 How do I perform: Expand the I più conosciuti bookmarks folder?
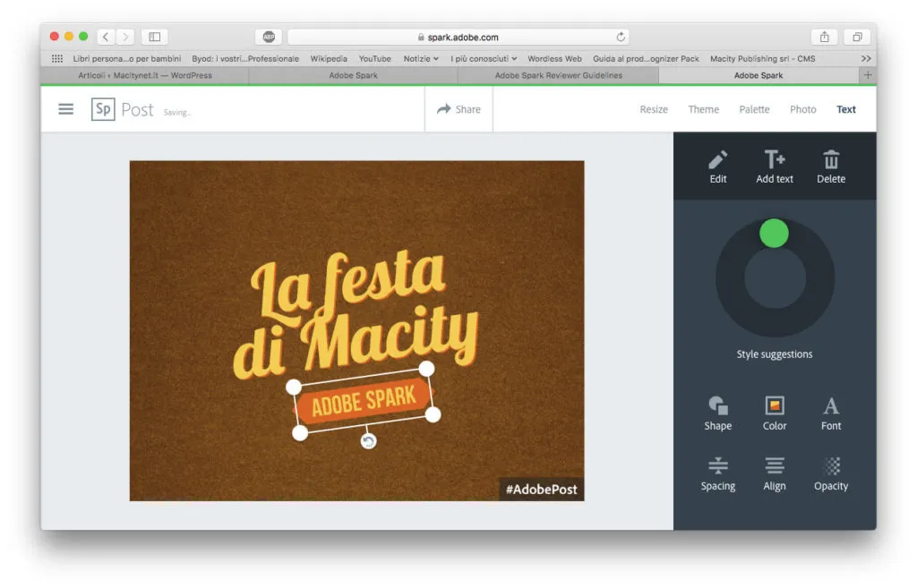(484, 59)
